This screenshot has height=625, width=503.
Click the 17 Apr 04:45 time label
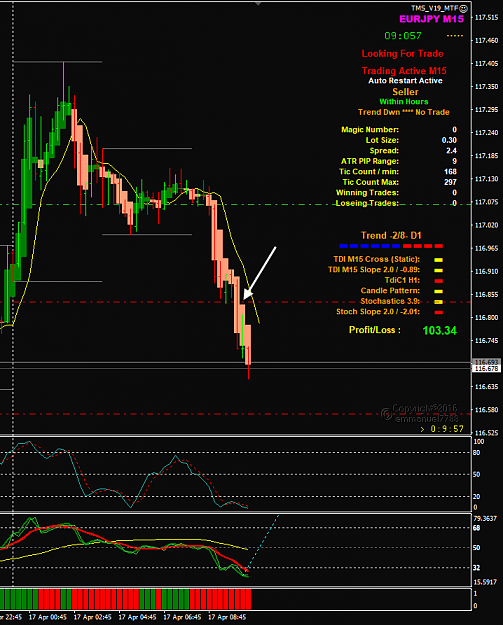pyautogui.click(x=138, y=617)
